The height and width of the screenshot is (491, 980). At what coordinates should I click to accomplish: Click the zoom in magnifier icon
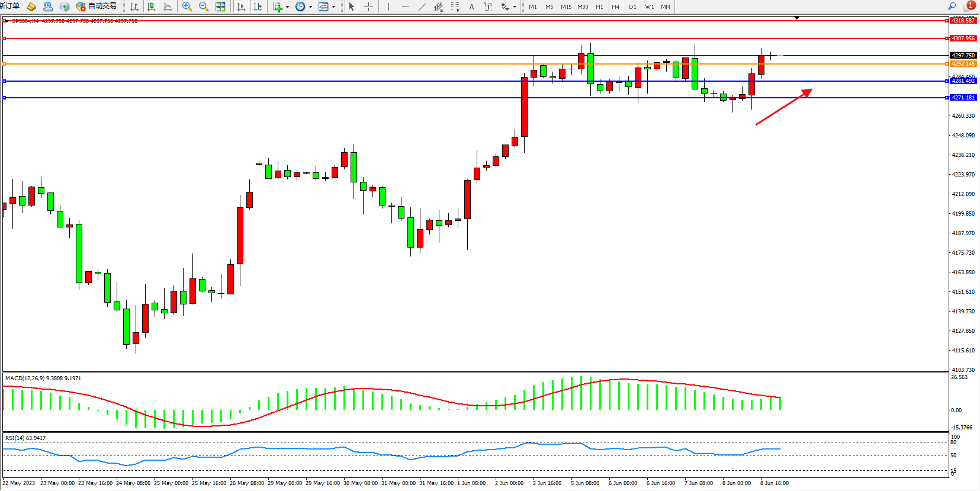[187, 7]
